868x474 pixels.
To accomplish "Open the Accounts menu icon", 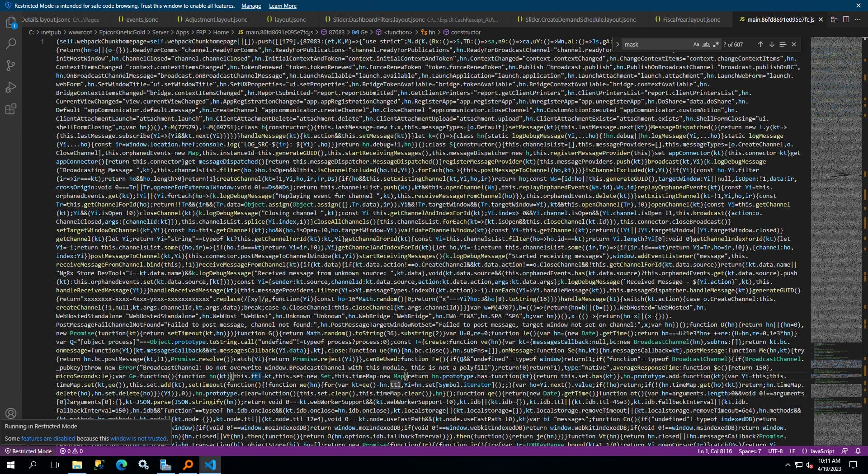I will coord(11,413).
